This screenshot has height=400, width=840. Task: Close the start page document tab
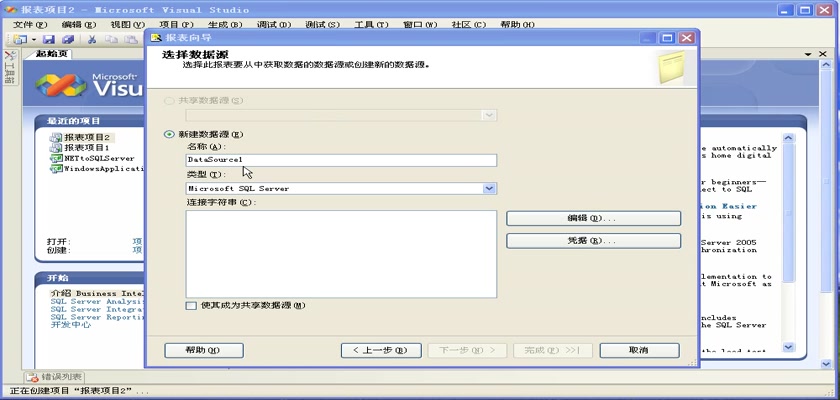coord(823,54)
